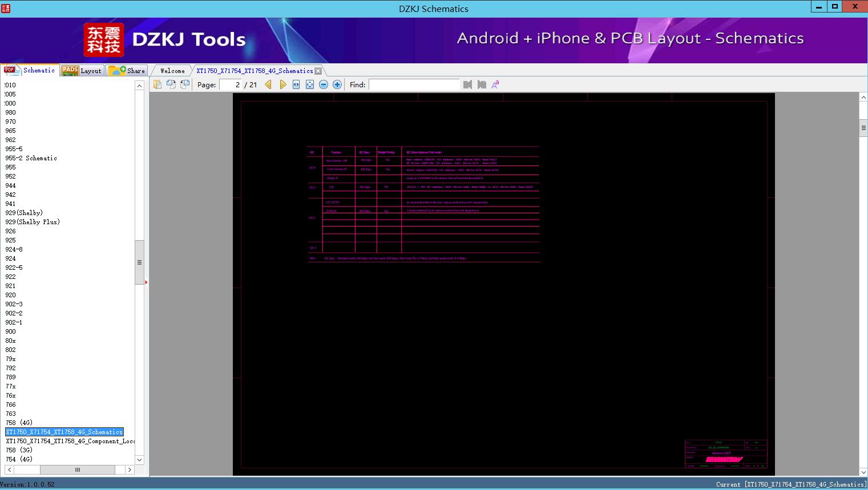Go to the previous page arrow
Viewport: 868px width, 490px height.
tap(268, 84)
